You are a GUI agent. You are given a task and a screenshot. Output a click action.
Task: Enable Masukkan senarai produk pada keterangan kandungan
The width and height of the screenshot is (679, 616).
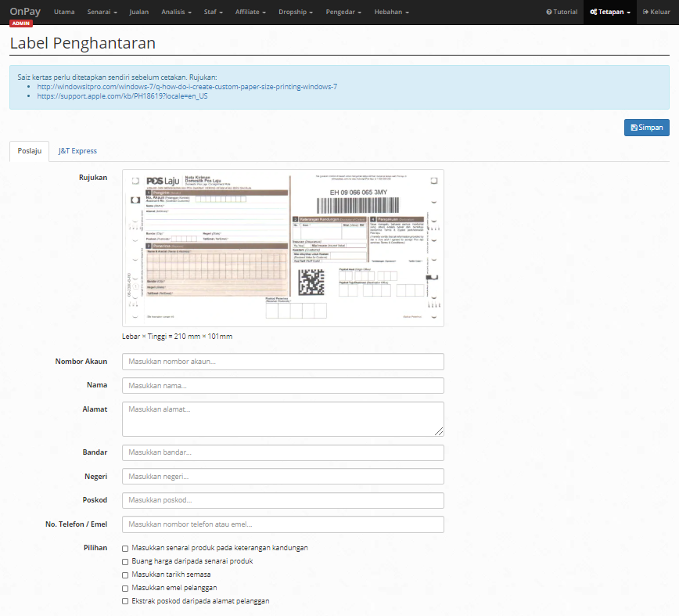(125, 549)
